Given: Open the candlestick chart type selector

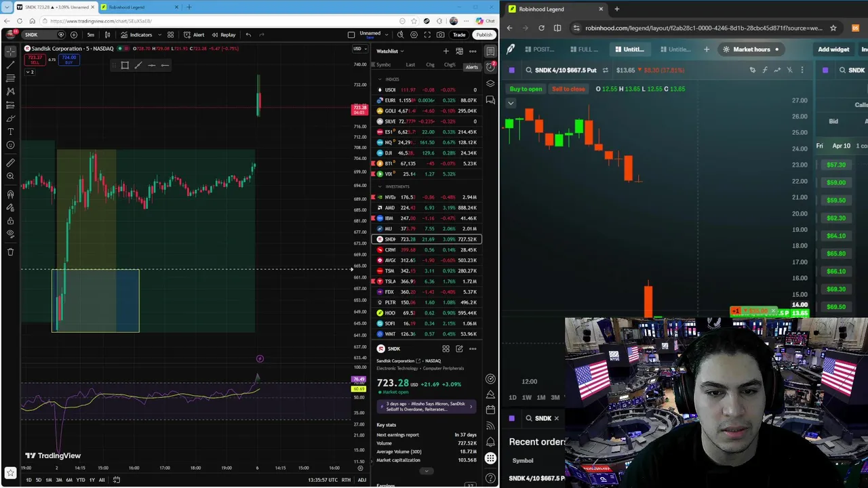Looking at the screenshot, I should [x=107, y=35].
